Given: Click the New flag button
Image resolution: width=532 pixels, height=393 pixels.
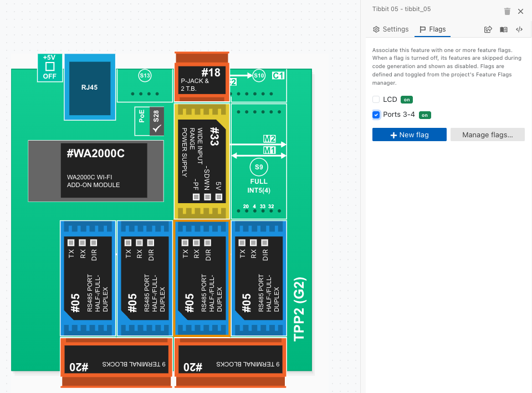Looking at the screenshot, I should tap(409, 135).
